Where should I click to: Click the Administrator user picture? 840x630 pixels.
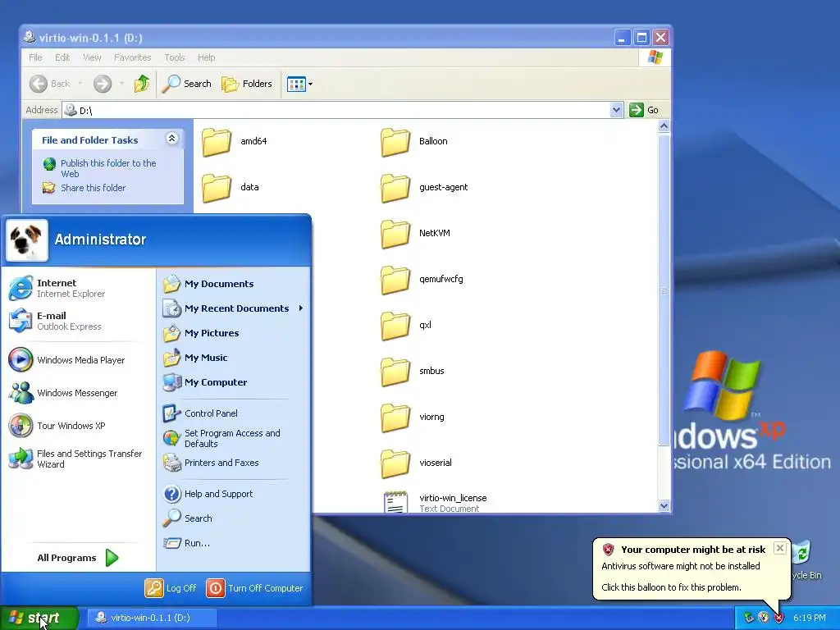(x=26, y=240)
